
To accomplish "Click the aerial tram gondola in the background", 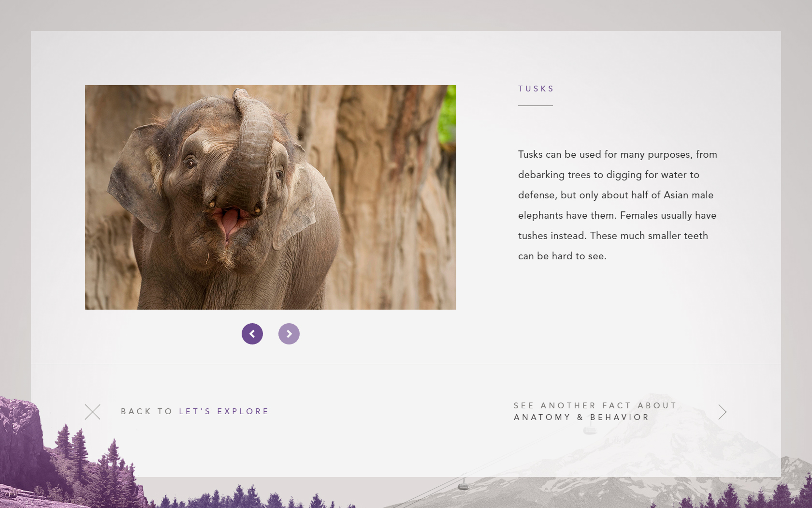I will pyautogui.click(x=463, y=484).
